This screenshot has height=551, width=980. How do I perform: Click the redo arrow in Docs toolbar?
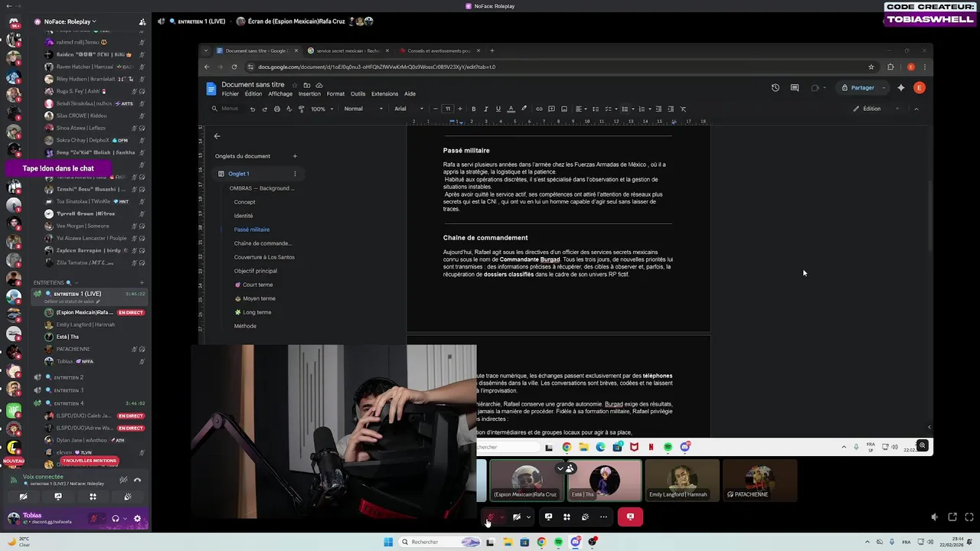(x=265, y=109)
